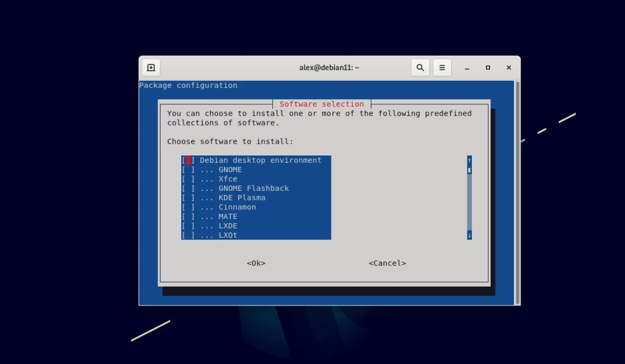625x364 pixels.
Task: Open the terminal hamburger menu
Action: tap(442, 67)
